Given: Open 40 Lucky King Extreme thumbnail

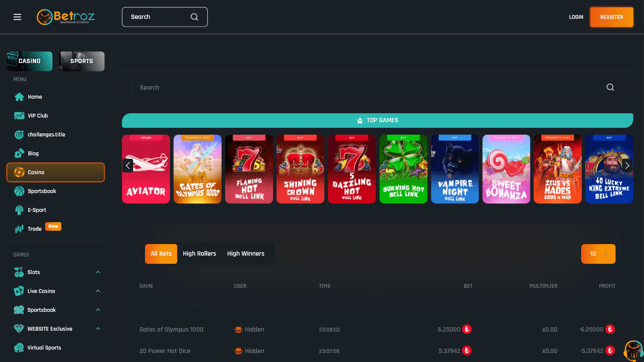Looking at the screenshot, I should pos(609,169).
